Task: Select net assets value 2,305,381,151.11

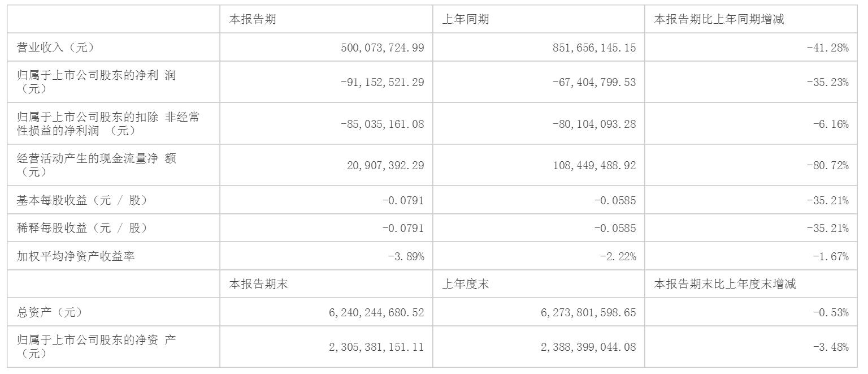Action: pos(375,347)
